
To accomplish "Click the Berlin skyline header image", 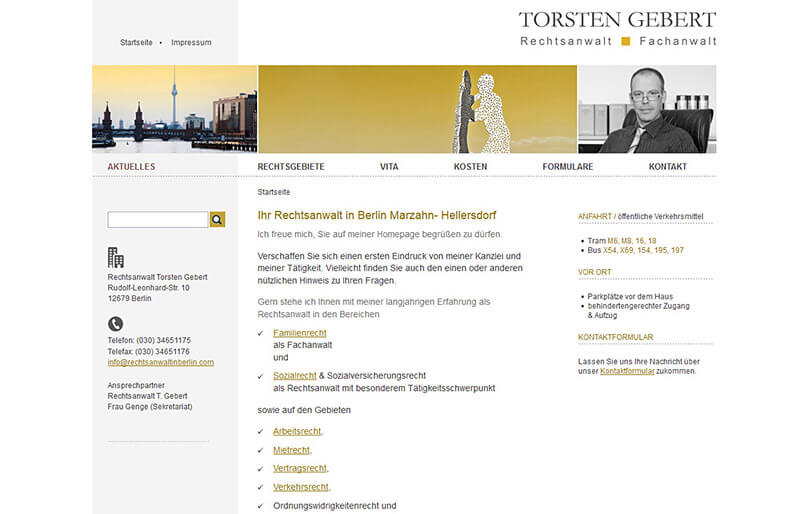I will (174, 109).
